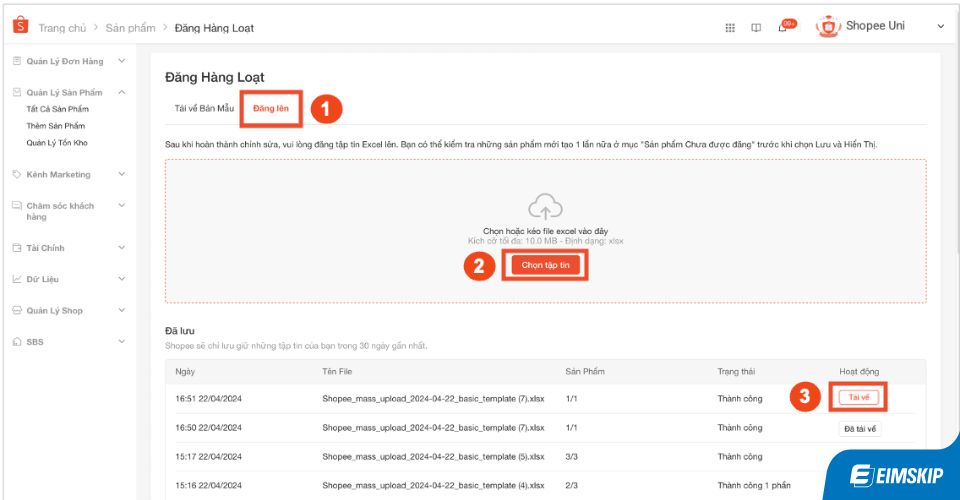
Task: Click the Tải về button for 16:51 upload
Action: pyautogui.click(x=859, y=397)
